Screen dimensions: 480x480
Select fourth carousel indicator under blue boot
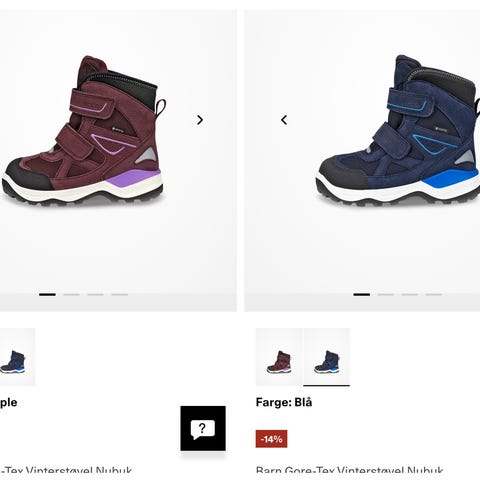(x=434, y=295)
